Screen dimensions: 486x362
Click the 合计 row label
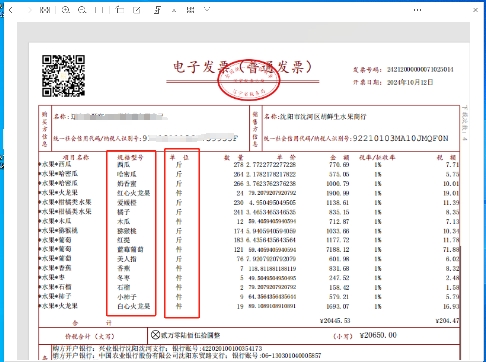[x=92, y=323]
